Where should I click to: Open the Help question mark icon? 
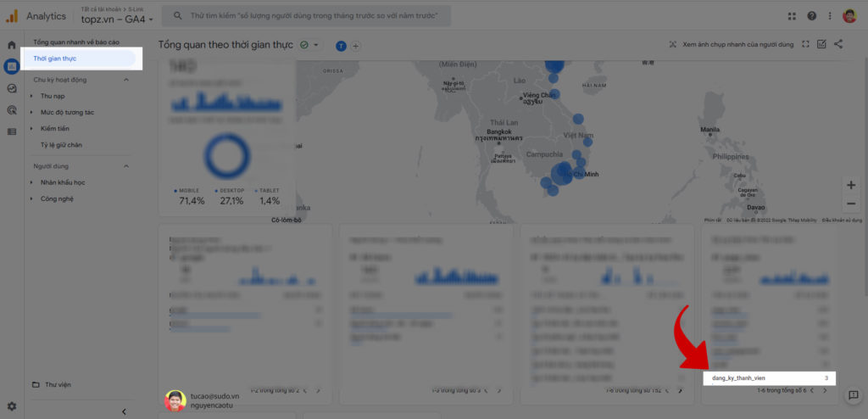pos(812,16)
